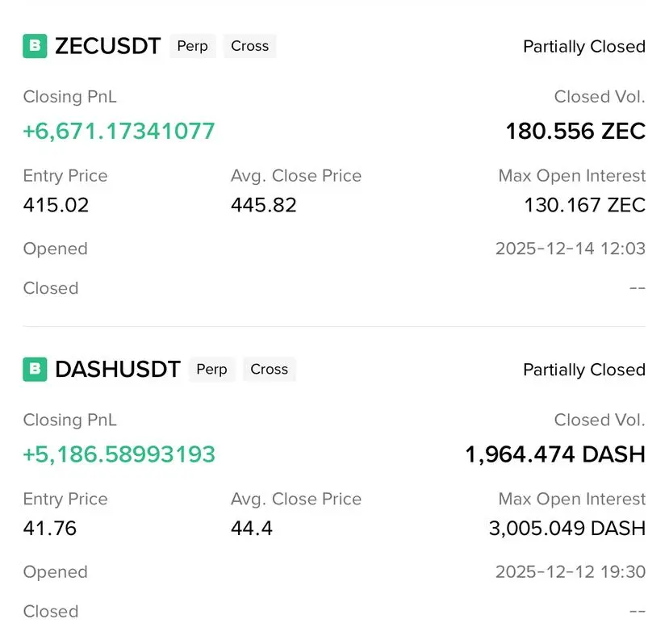Click the Perp tag on ZECUSDT
This screenshot has width=669, height=644.
tap(192, 46)
